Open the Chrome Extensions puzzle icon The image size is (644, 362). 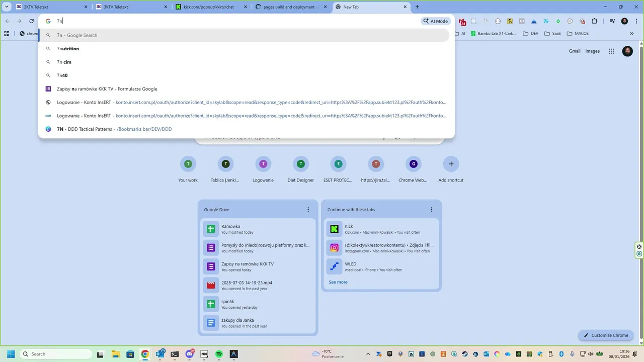point(595,21)
